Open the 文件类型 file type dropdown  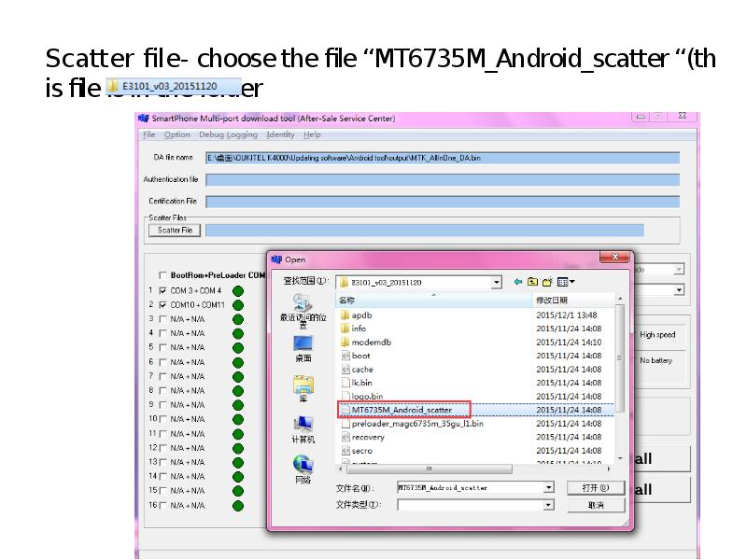[x=550, y=504]
